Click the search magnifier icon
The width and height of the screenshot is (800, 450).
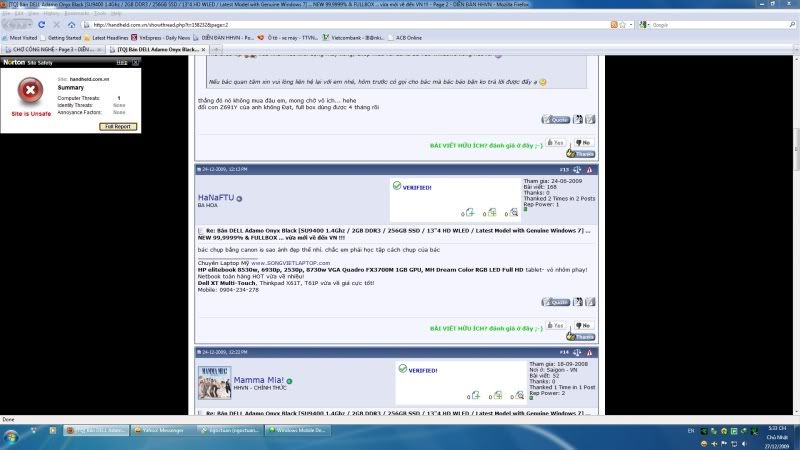coord(792,24)
